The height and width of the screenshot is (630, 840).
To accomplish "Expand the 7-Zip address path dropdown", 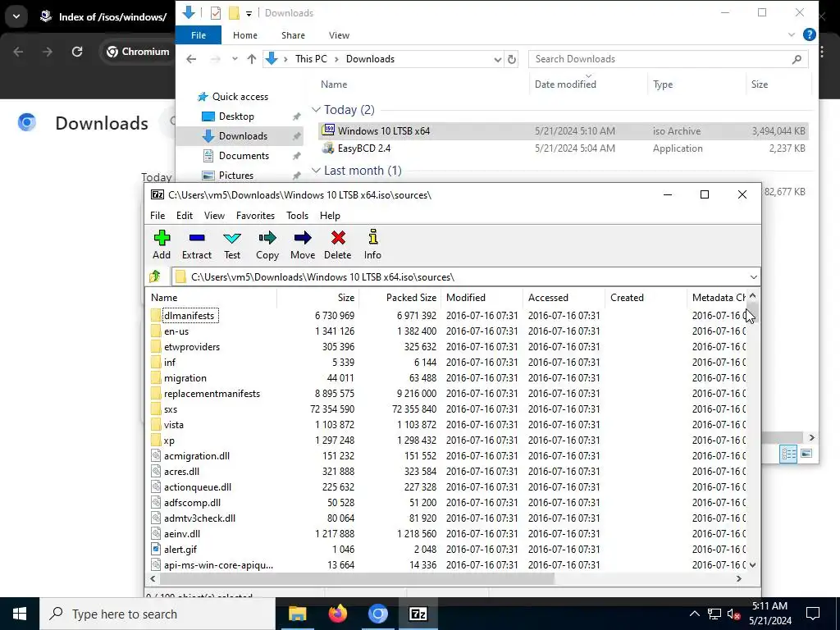I will point(753,277).
